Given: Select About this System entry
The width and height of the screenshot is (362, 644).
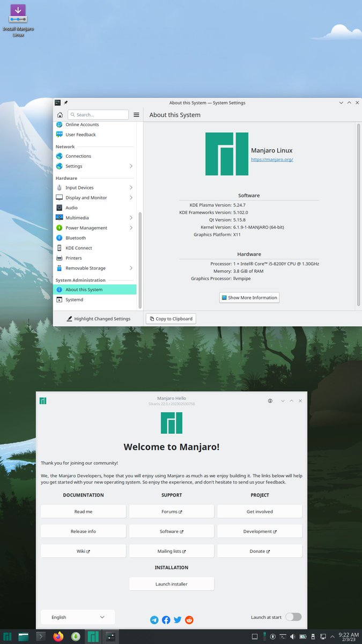Looking at the screenshot, I should click(x=94, y=290).
